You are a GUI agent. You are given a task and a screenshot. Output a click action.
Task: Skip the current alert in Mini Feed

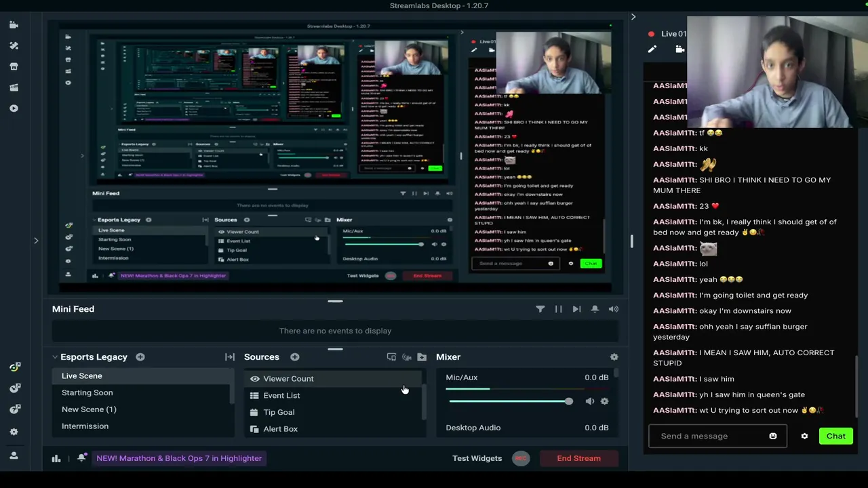tap(576, 309)
